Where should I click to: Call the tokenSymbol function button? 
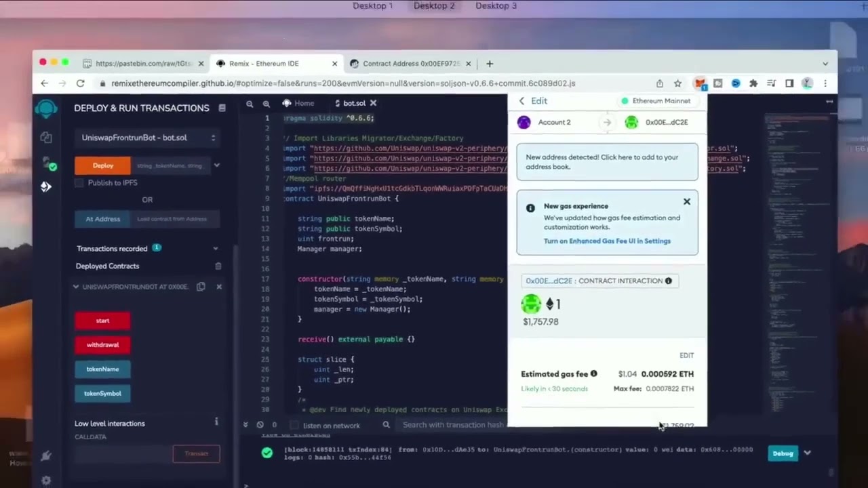pos(102,394)
